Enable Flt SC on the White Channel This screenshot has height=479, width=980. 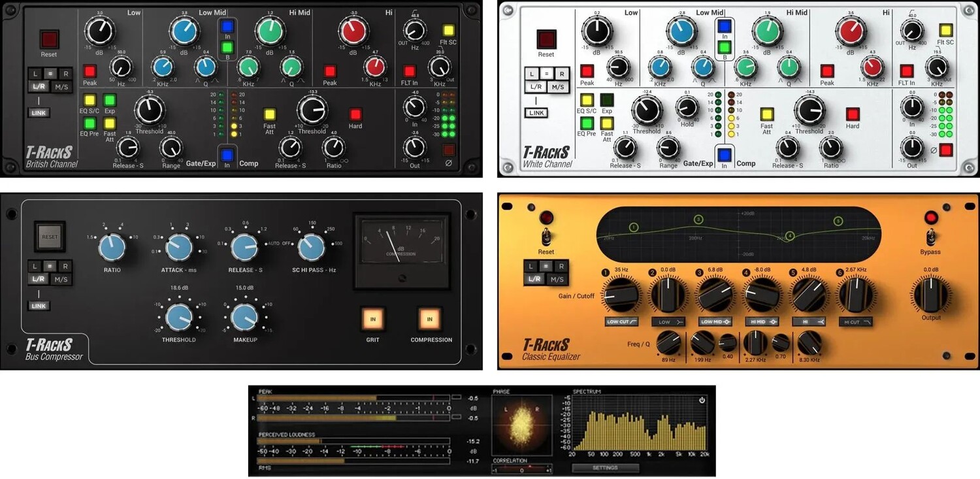pyautogui.click(x=945, y=30)
